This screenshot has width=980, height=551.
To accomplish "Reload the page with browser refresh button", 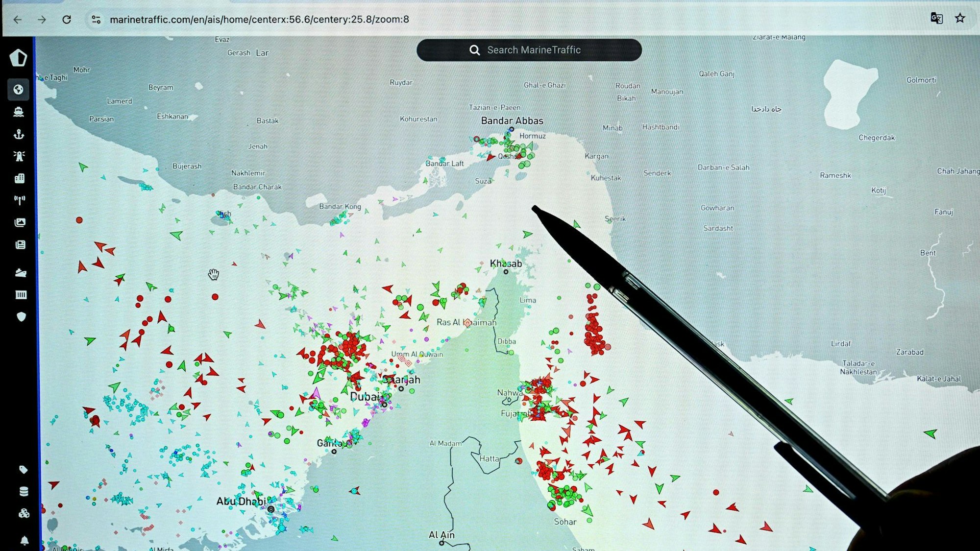I will coord(67,20).
